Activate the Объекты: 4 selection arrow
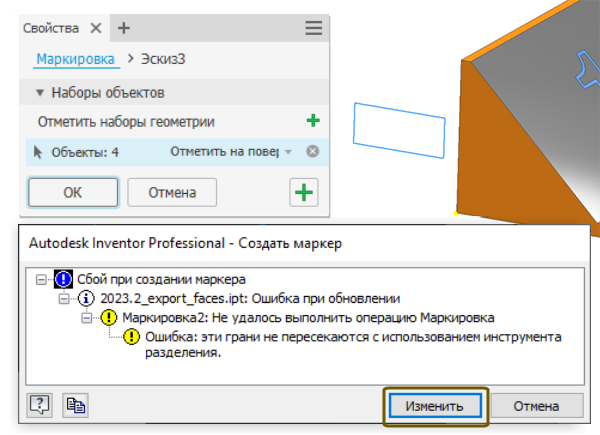 point(38,152)
